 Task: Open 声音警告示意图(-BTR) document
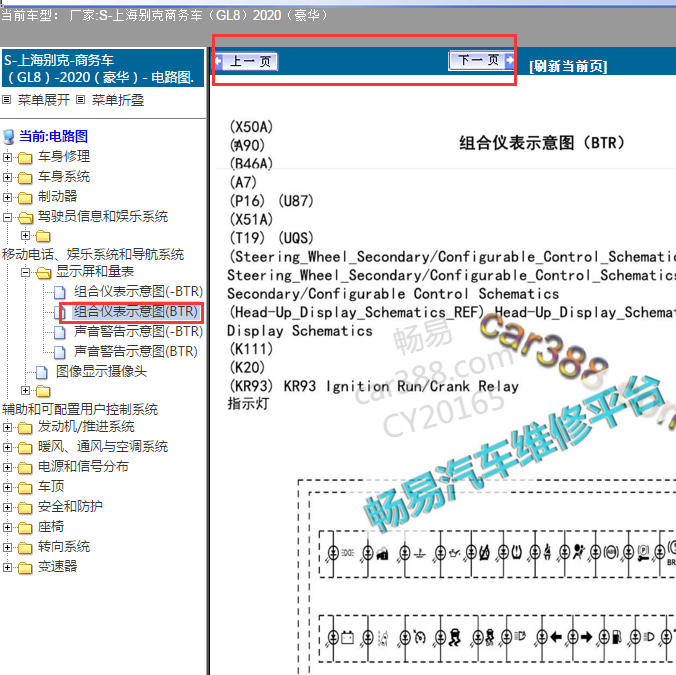pyautogui.click(x=138, y=331)
